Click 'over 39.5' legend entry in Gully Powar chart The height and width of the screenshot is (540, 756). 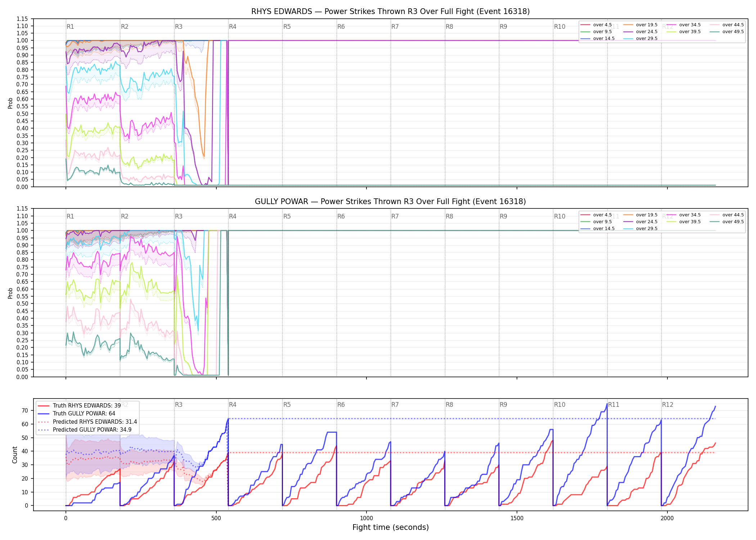684,222
